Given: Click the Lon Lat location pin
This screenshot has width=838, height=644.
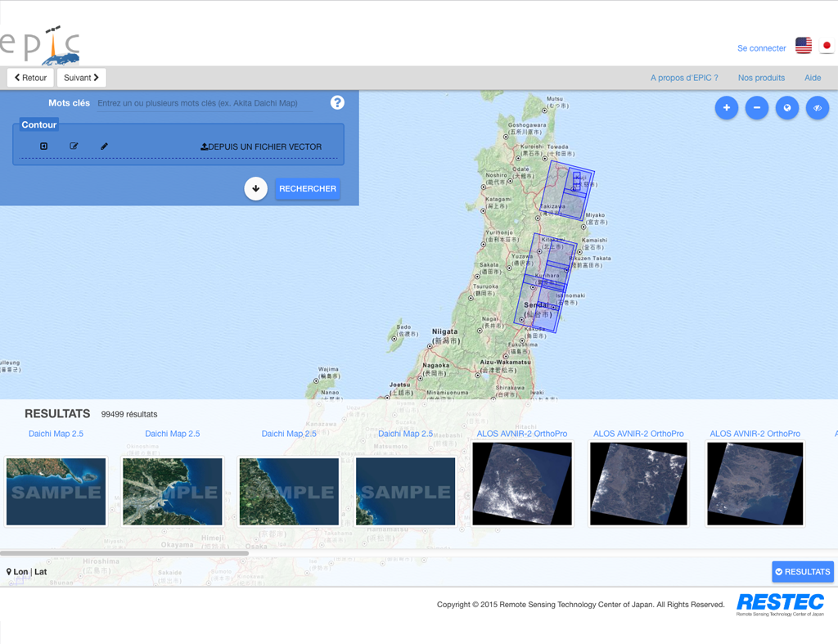Looking at the screenshot, I should point(8,572).
